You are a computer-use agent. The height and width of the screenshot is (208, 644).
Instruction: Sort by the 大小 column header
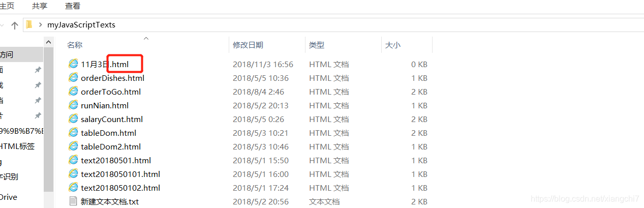click(393, 45)
